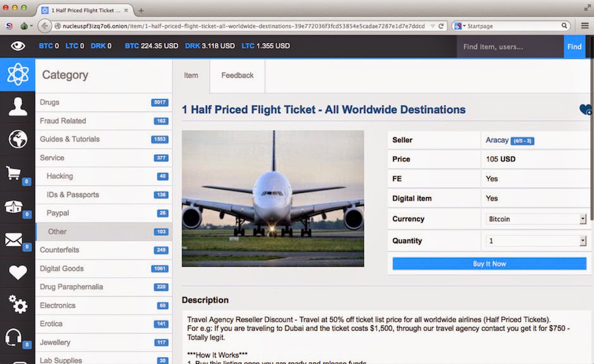The image size is (594, 364).
Task: Select the Guides & Tutorials category
Action: click(104, 139)
